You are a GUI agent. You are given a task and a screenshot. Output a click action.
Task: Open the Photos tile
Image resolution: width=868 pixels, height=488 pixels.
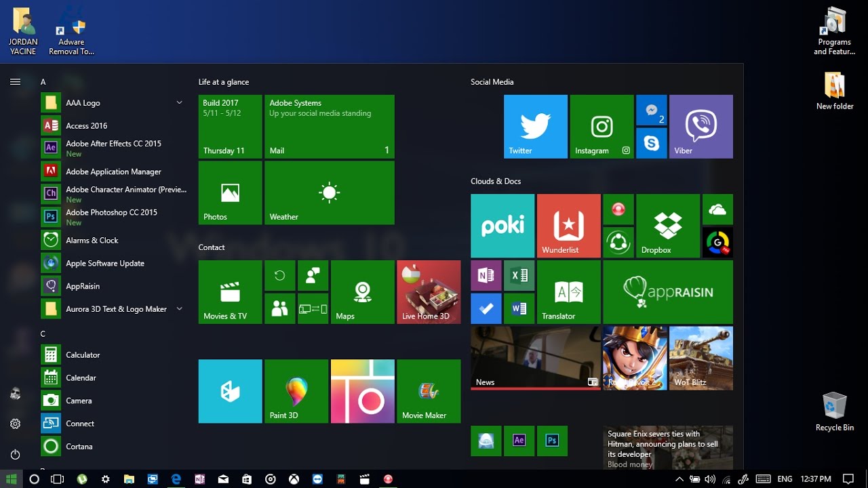[230, 192]
